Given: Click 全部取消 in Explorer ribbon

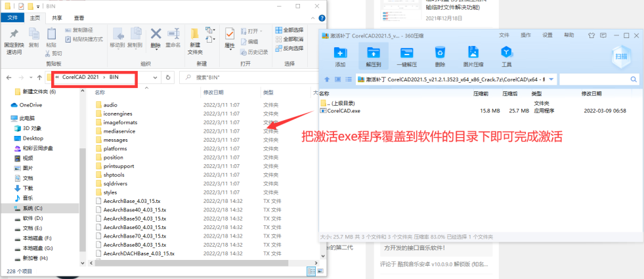Looking at the screenshot, I should (289, 39).
